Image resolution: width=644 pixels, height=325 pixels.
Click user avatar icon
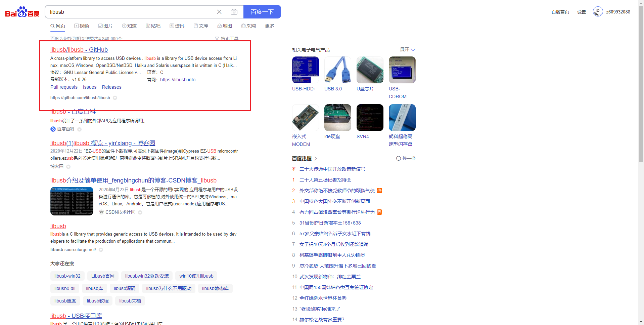coord(598,11)
